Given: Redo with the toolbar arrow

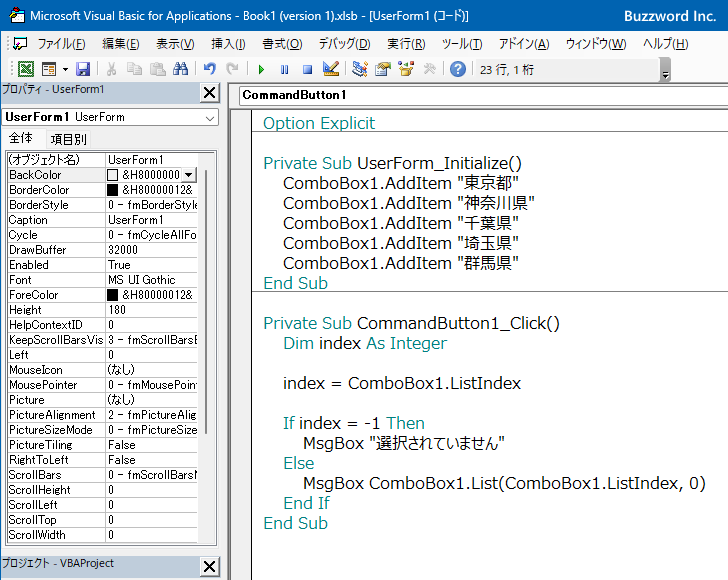Looking at the screenshot, I should (232, 69).
